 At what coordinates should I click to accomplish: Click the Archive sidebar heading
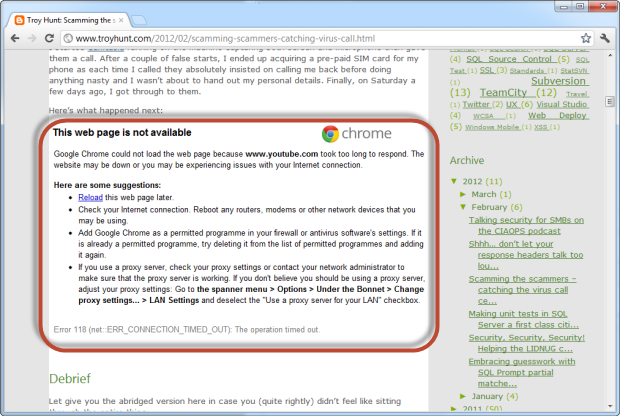click(x=467, y=161)
